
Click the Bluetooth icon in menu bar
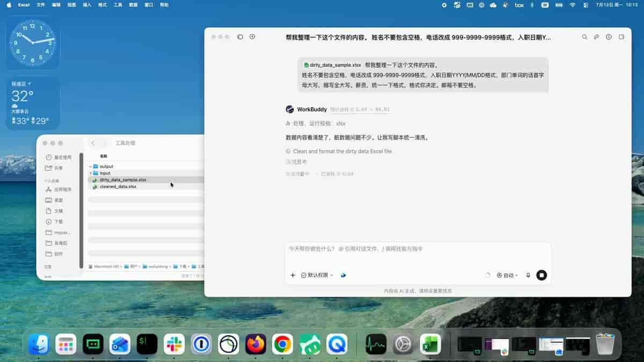(x=532, y=5)
